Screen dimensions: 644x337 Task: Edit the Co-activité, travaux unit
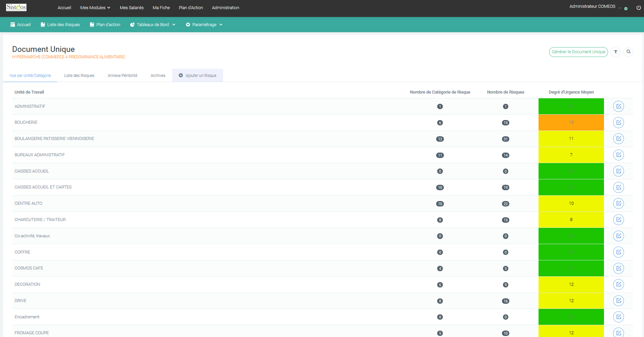tap(619, 236)
